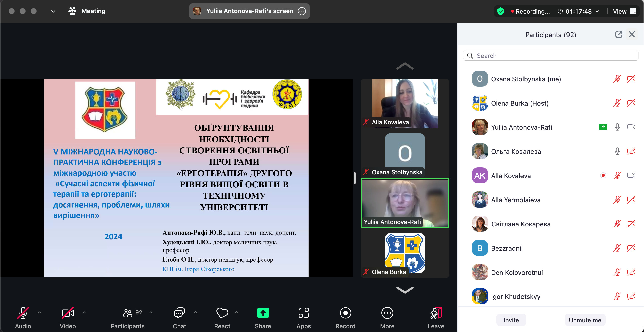Pop out the Participants panel
The height and width of the screenshot is (332, 644).
(619, 34)
